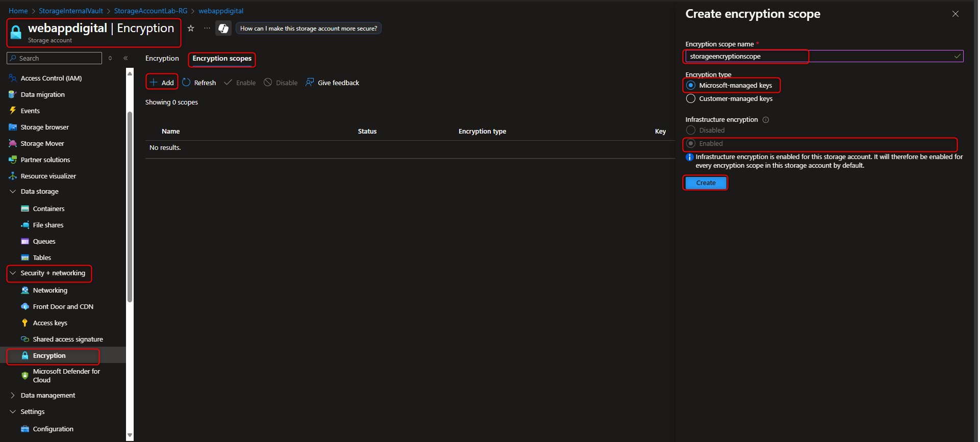Expand the Data management section
The width and height of the screenshot is (980, 442).
click(x=13, y=396)
